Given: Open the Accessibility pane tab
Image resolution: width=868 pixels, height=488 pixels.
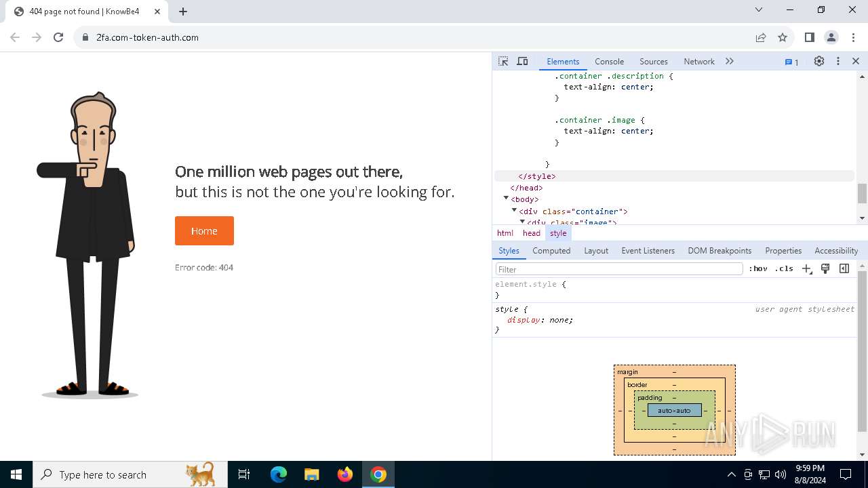Looking at the screenshot, I should point(836,250).
